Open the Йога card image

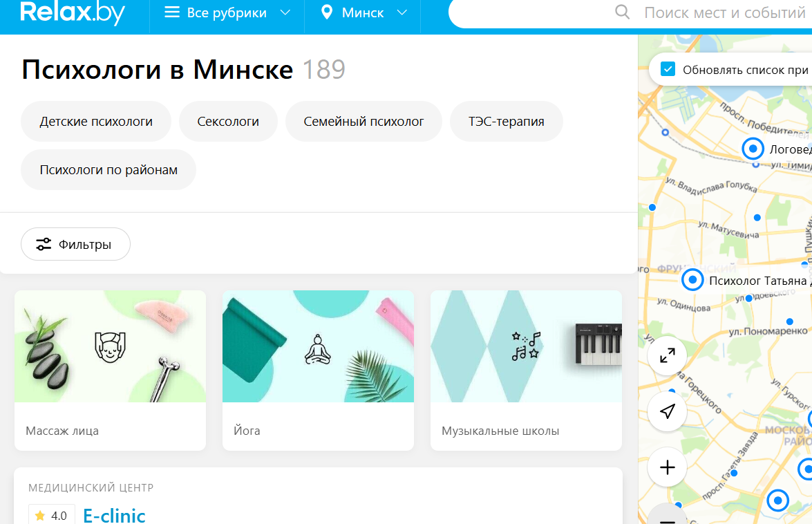pos(318,346)
